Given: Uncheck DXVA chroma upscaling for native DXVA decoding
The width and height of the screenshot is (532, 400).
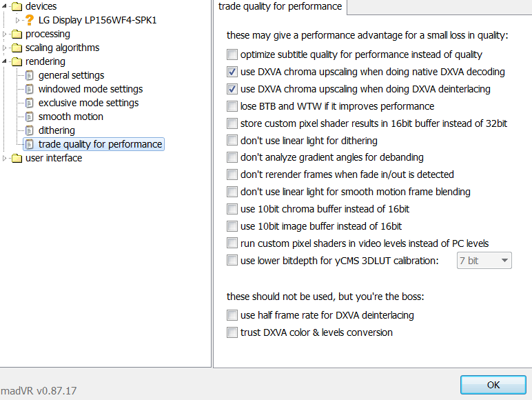Looking at the screenshot, I should (x=232, y=72).
